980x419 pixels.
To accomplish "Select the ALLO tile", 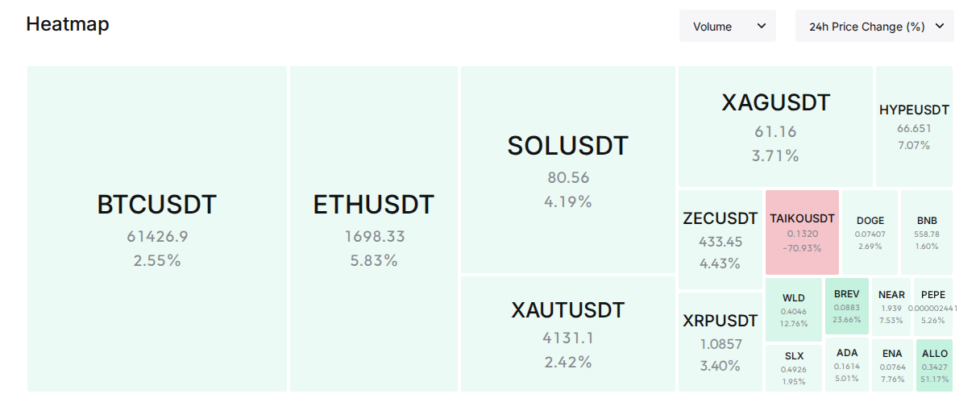I will [935, 365].
